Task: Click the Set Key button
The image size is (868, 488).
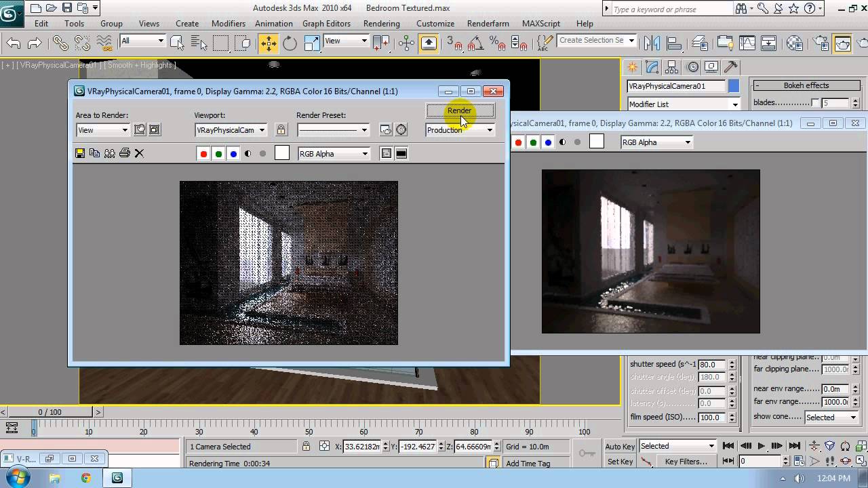Action: 620,462
